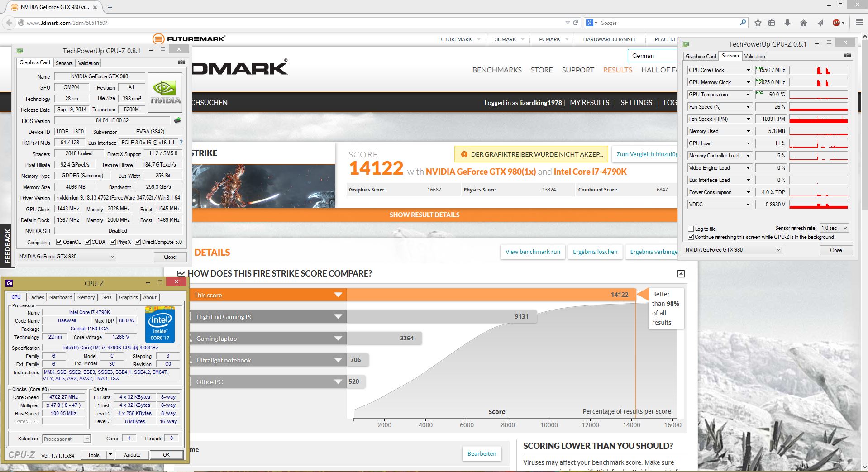Image resolution: width=868 pixels, height=472 pixels.
Task: Reload the 3dmark page
Action: pyautogui.click(x=576, y=23)
